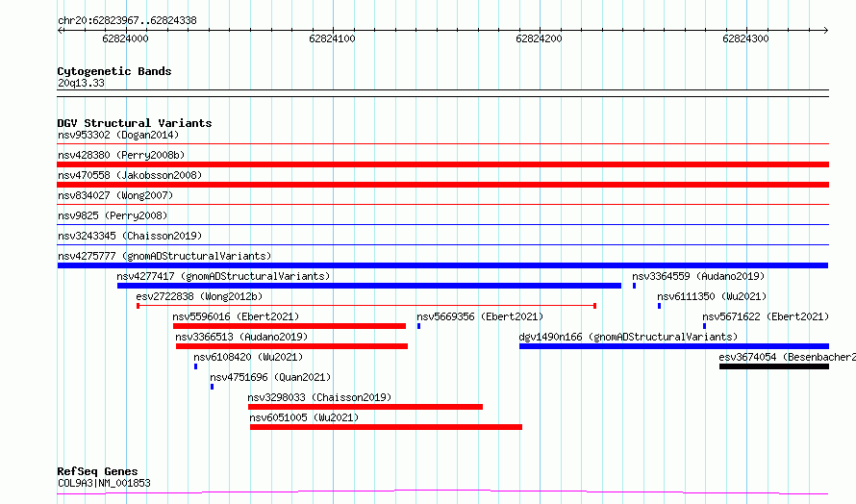856x504 pixels.
Task: Click the small blue nsv5671622 marker
Action: [704, 326]
